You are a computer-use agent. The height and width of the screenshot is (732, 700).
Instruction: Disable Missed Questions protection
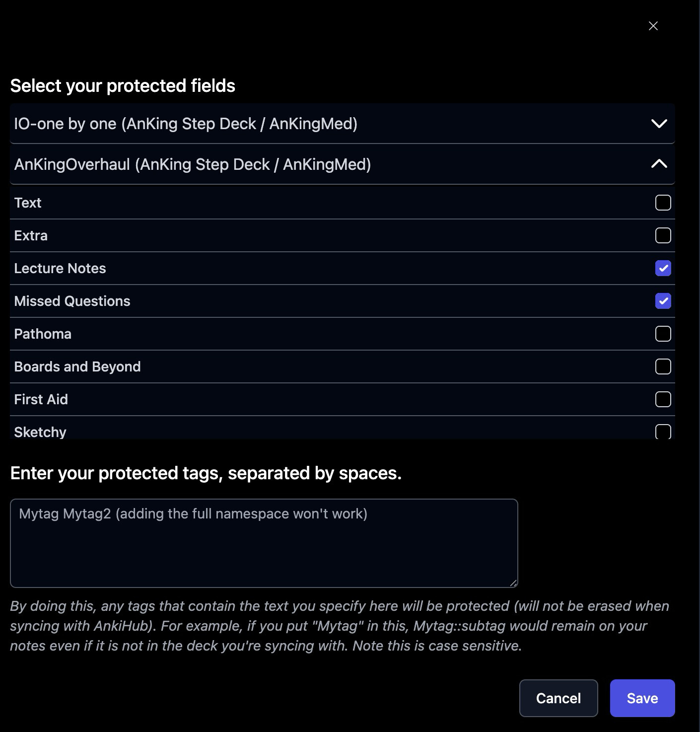[x=663, y=301]
